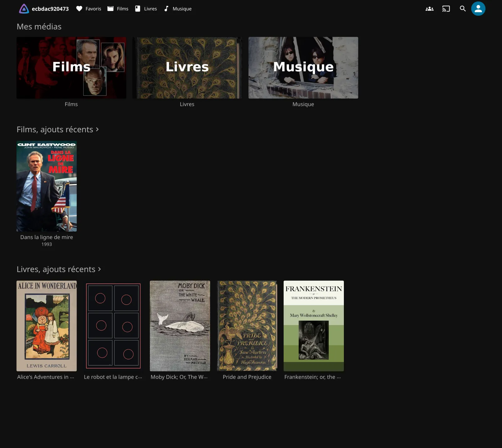Open the Livres library card image
This screenshot has height=448, width=502.
[x=187, y=68]
